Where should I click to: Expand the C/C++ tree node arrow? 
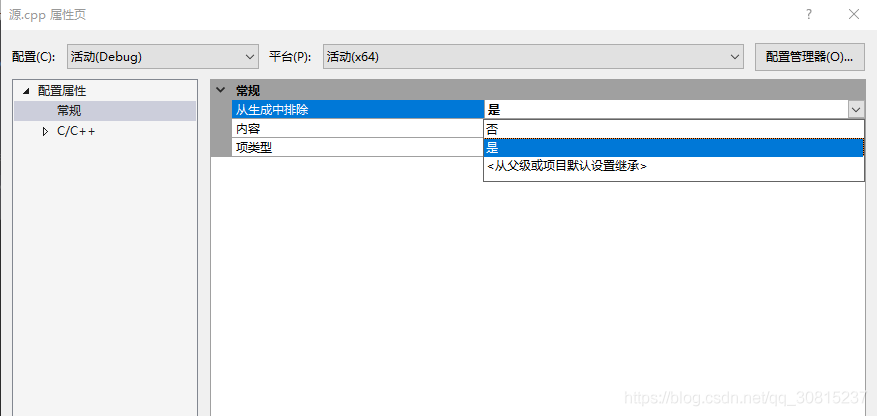coord(46,131)
